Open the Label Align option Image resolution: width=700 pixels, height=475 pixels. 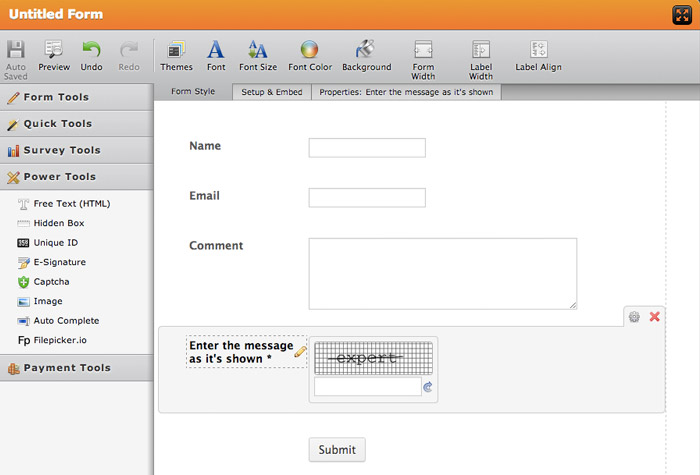(x=538, y=55)
